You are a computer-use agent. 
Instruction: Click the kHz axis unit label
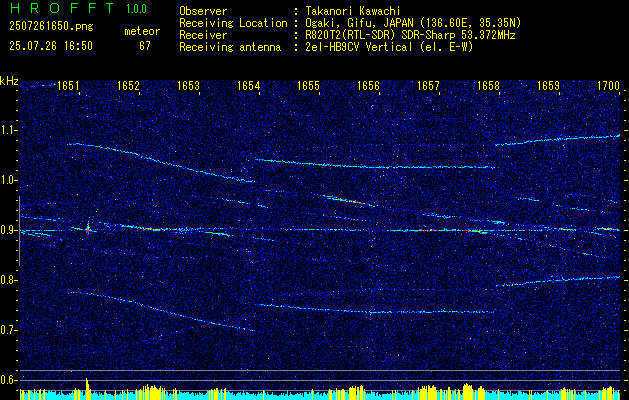click(x=9, y=82)
